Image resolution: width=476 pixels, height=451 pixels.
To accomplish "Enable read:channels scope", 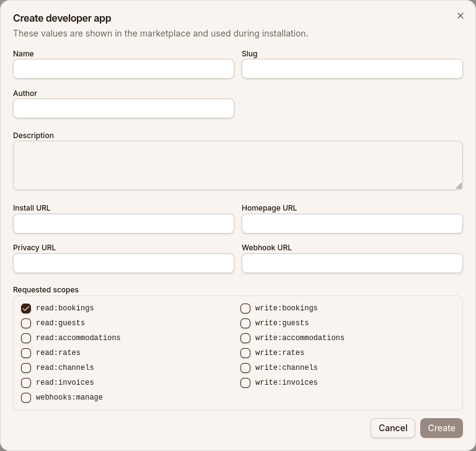I will [x=26, y=368].
